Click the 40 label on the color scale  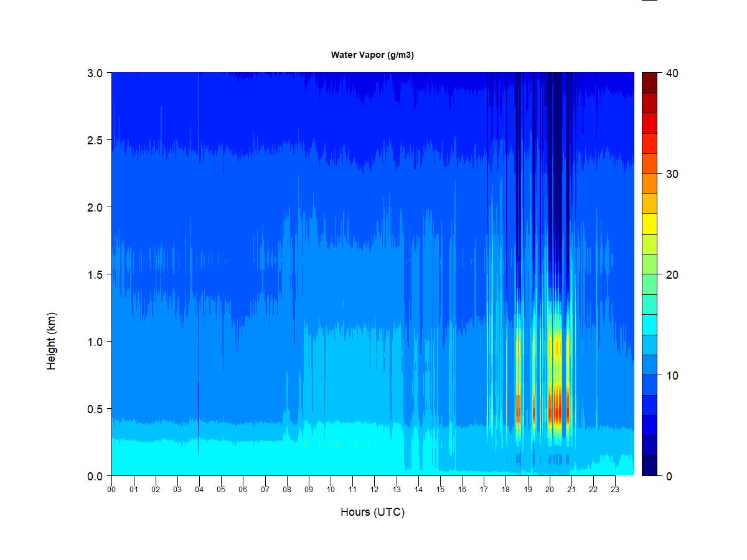click(x=672, y=73)
